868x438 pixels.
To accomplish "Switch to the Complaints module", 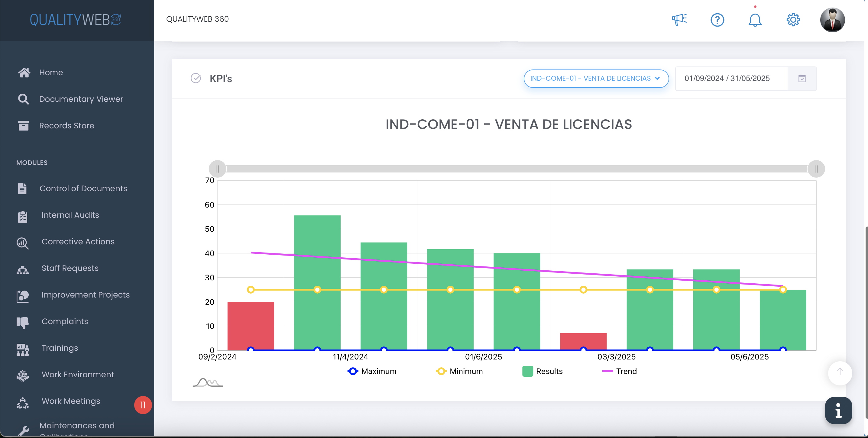I will [x=65, y=321].
